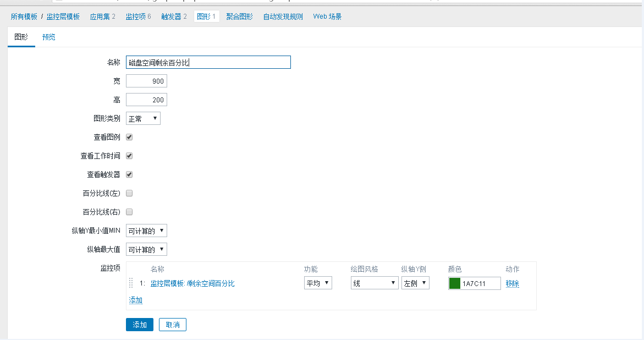Click the 名称 input field
644x340 pixels.
[208, 62]
